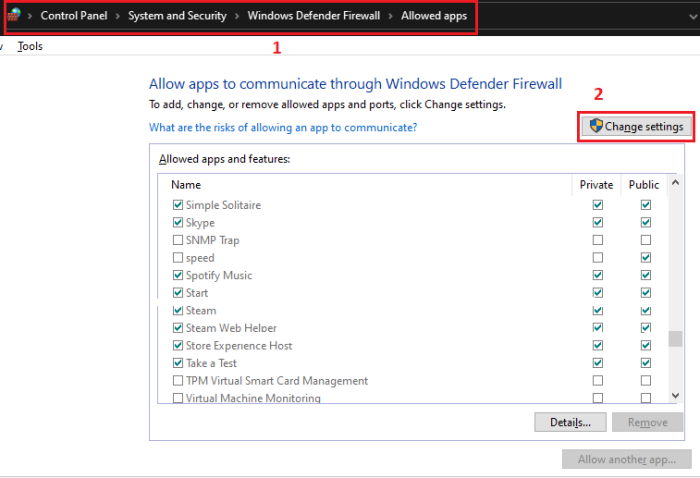The height and width of the screenshot is (478, 700).
Task: Toggle Public checkbox for Skype
Action: pyautogui.click(x=646, y=222)
